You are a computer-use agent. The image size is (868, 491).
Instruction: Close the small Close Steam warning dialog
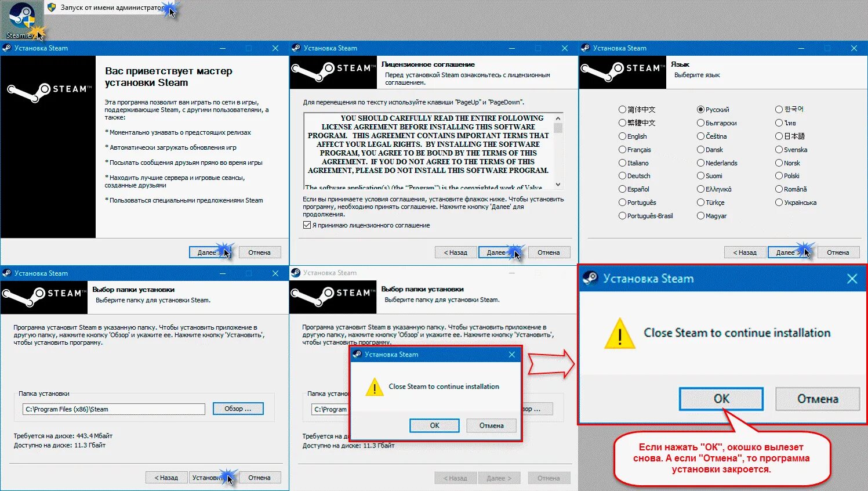coord(512,355)
